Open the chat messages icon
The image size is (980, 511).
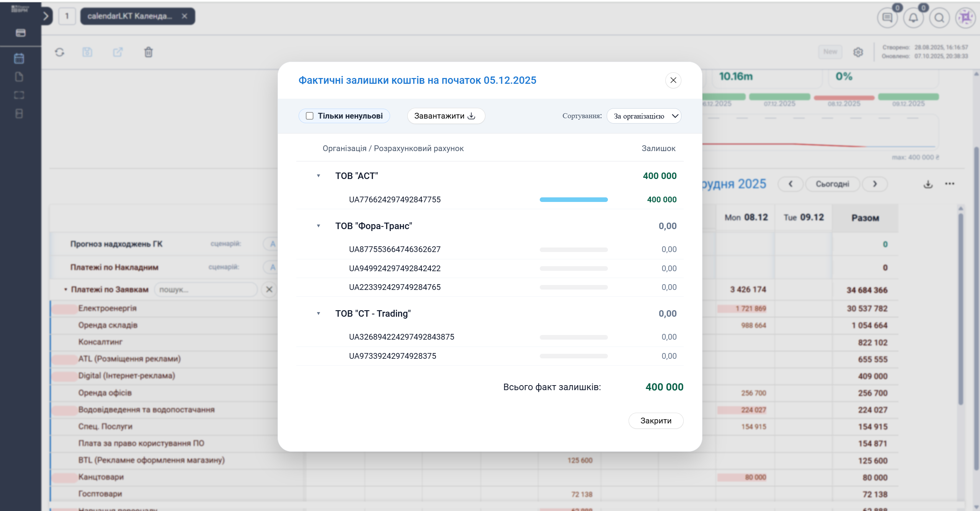coord(887,18)
